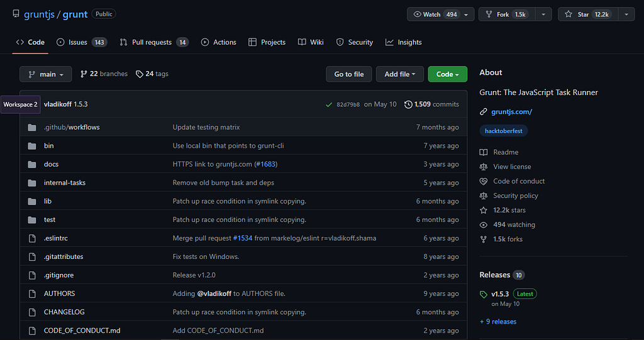Show the + 9 releases link
644x340 pixels.
pyautogui.click(x=498, y=322)
